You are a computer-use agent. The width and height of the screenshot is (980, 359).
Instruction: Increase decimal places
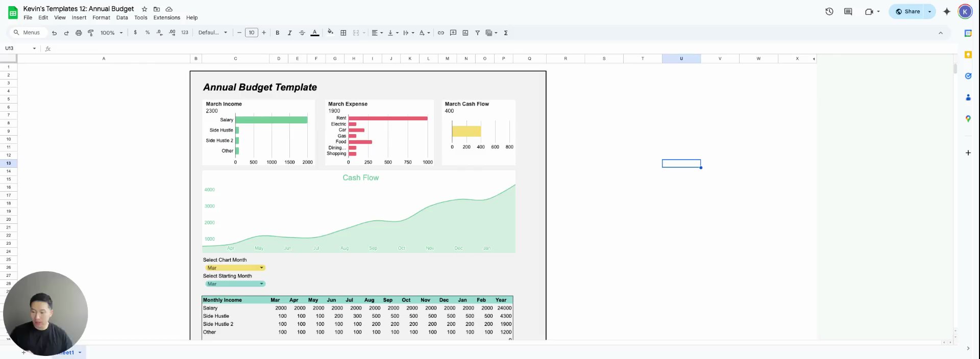[172, 33]
